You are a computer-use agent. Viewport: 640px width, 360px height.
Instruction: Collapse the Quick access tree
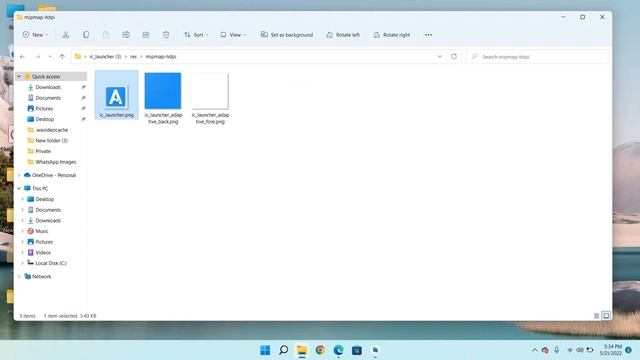point(19,76)
